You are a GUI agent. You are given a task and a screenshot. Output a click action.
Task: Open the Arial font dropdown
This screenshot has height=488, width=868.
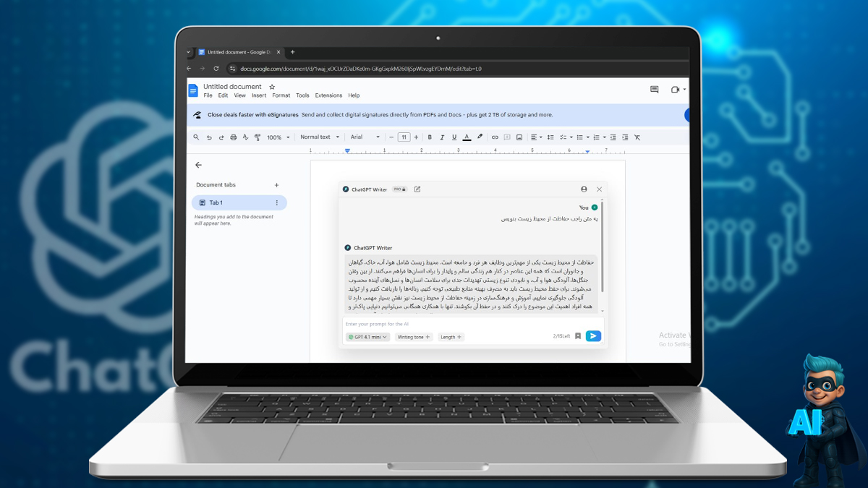click(x=365, y=137)
